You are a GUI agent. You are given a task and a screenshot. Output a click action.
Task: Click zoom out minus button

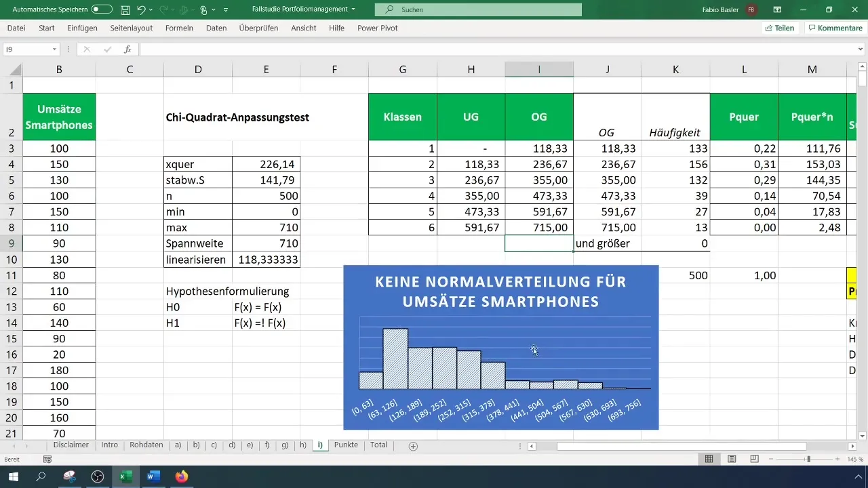point(772,460)
